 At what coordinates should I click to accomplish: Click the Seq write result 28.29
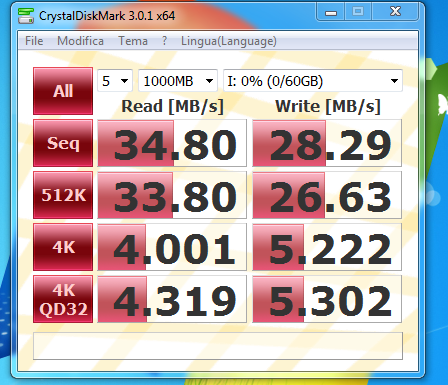pos(327,143)
